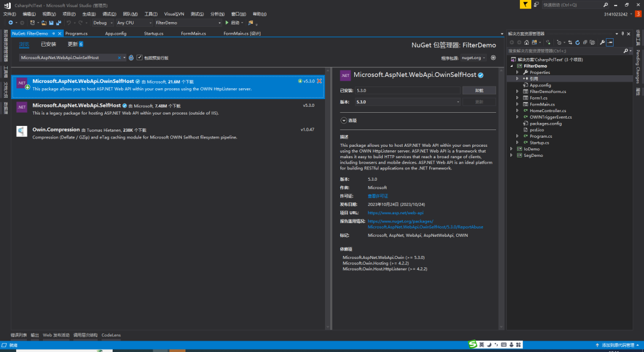Switch to the 已安装 installed tab

tap(48, 44)
